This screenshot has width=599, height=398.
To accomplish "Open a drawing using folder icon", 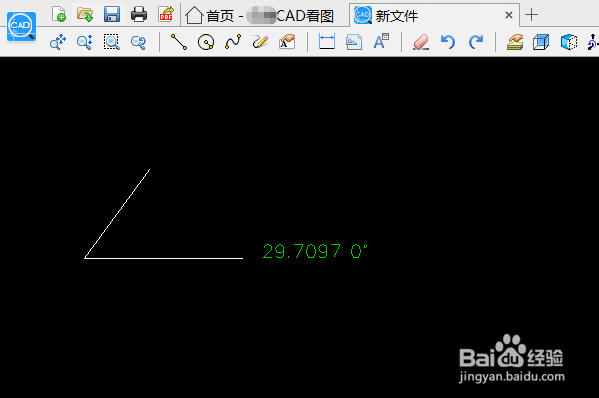I will coord(85,14).
